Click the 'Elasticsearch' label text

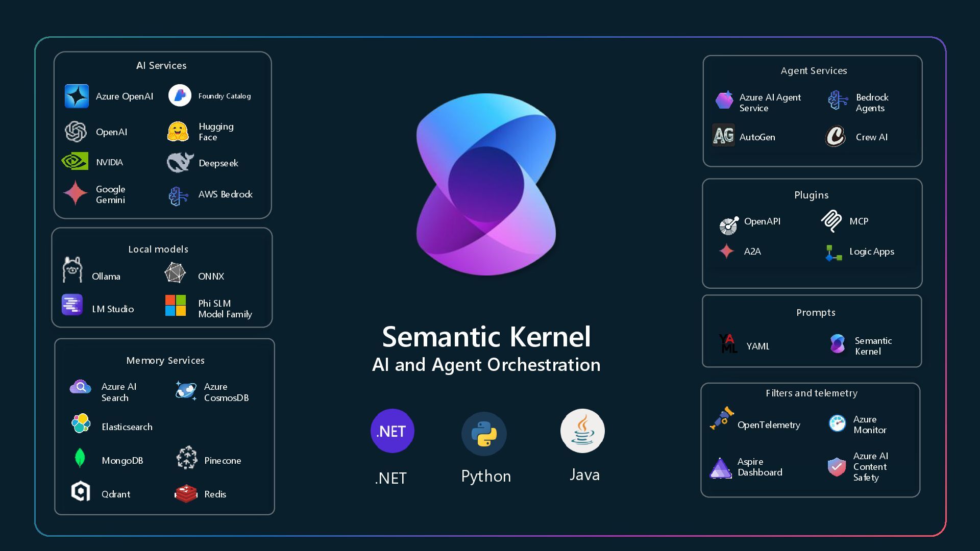pos(127,427)
